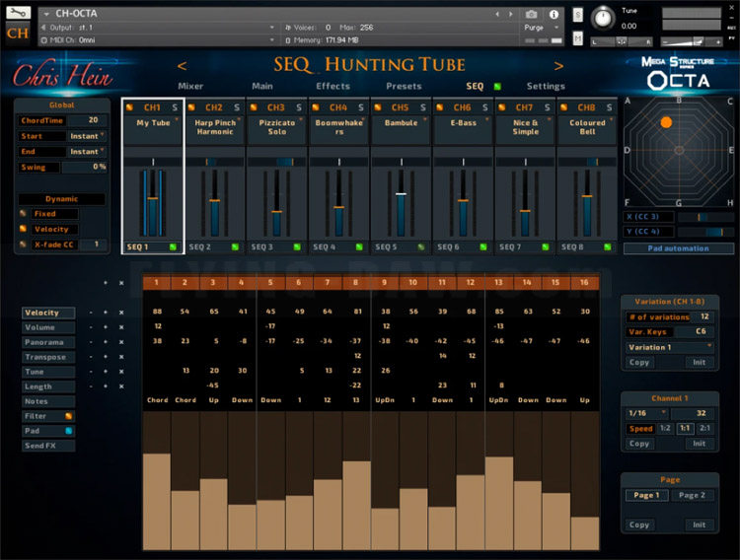Click the camera snapshot icon
This screenshot has height=560, width=740.
pos(532,14)
